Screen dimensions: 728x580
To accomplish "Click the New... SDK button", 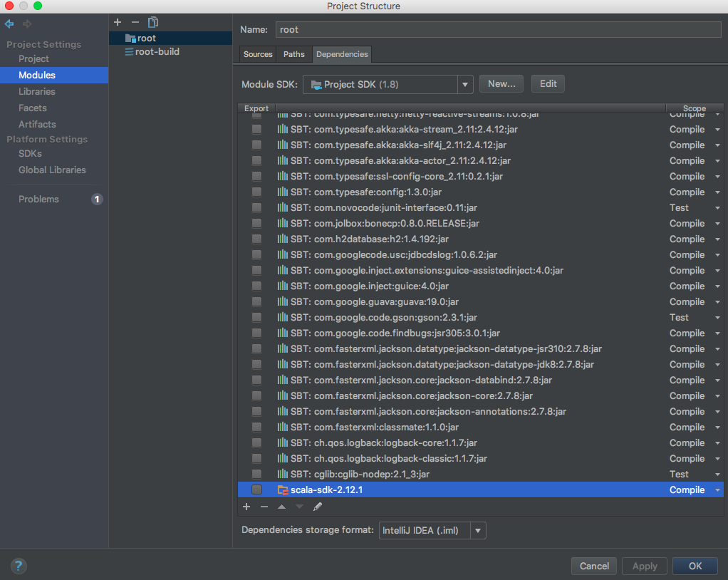I will click(501, 84).
